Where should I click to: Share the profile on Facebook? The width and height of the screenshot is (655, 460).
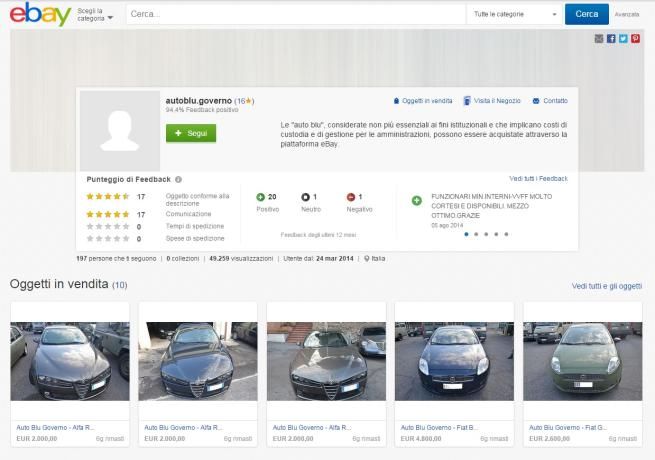point(611,39)
